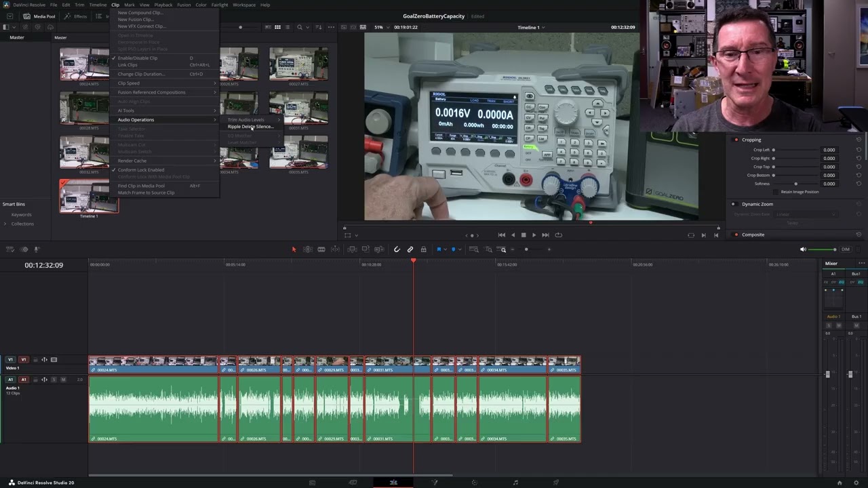This screenshot has width=868, height=488.
Task: Open the Fairlight page music-note icon
Action: pos(515,483)
